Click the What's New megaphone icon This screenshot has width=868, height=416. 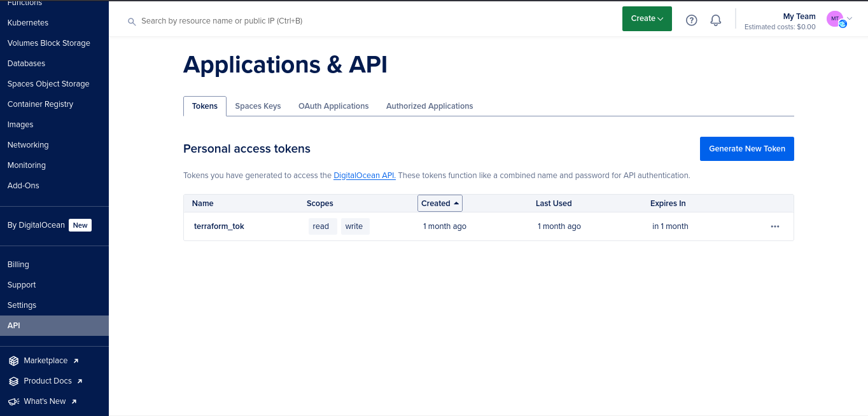tap(14, 401)
